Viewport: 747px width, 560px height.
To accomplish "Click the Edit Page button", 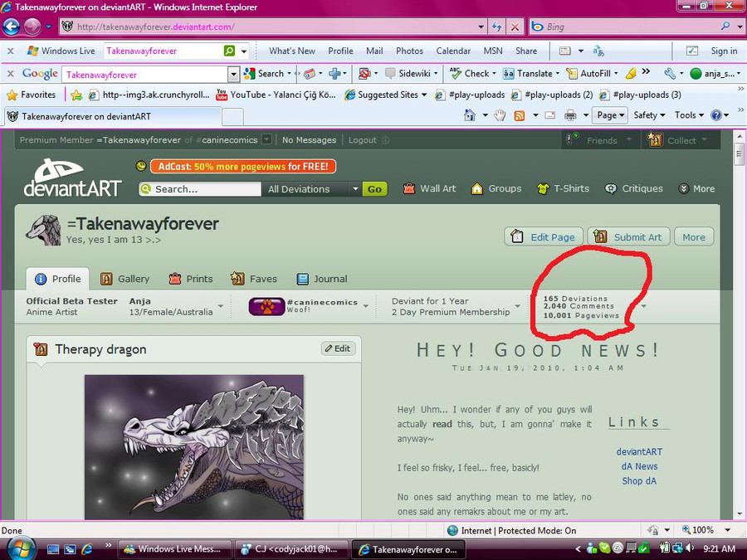I will coord(544,236).
